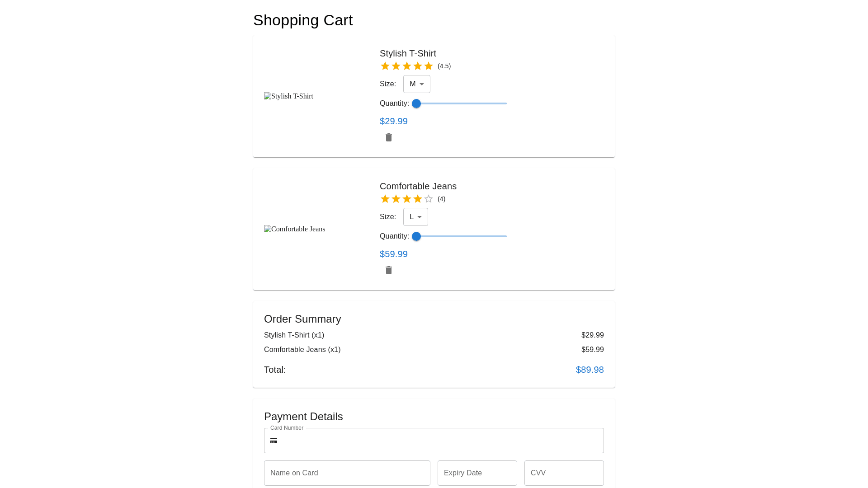Click into the CVV field
The height and width of the screenshot is (488, 868).
tap(564, 473)
